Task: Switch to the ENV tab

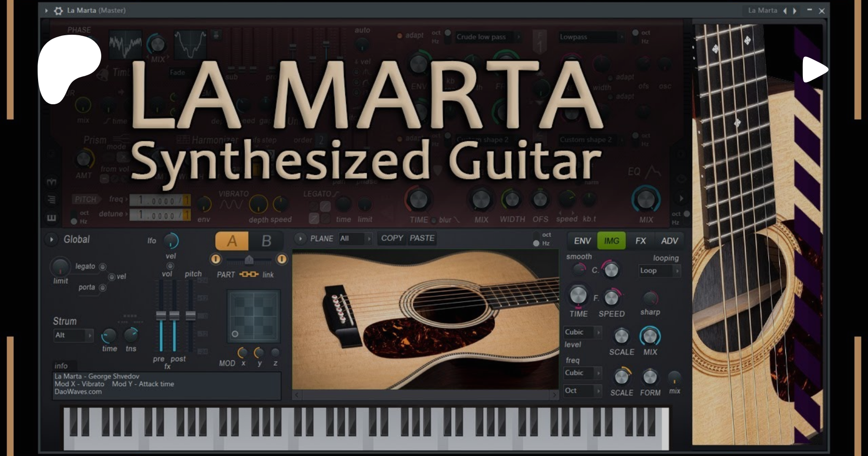Action: 582,241
